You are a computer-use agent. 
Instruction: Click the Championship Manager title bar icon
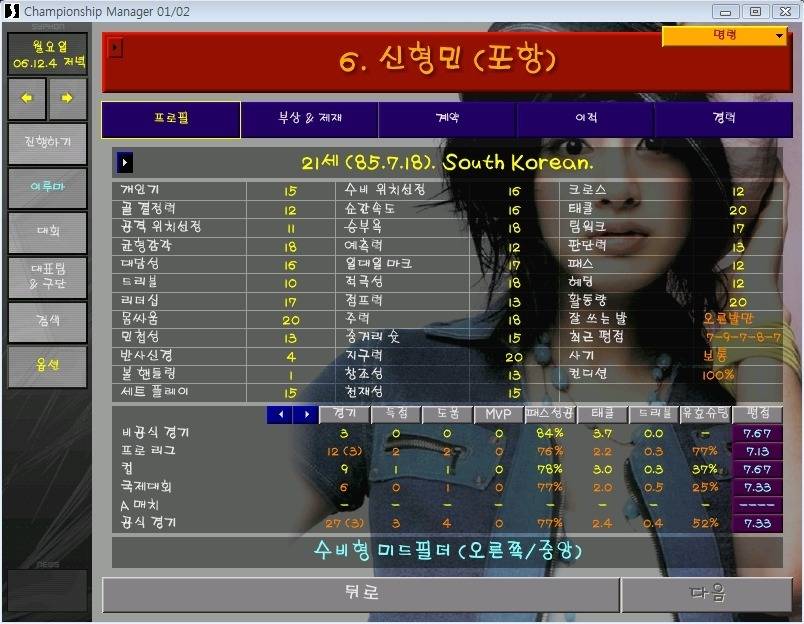(x=12, y=11)
